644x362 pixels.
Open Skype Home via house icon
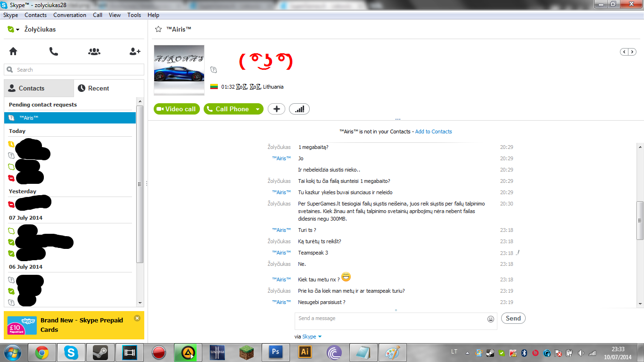tap(13, 51)
